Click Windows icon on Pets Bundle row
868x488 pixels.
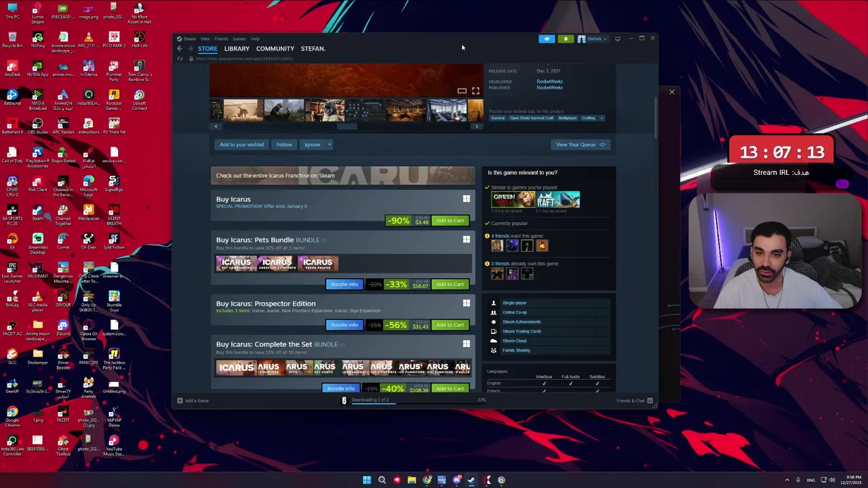466,239
